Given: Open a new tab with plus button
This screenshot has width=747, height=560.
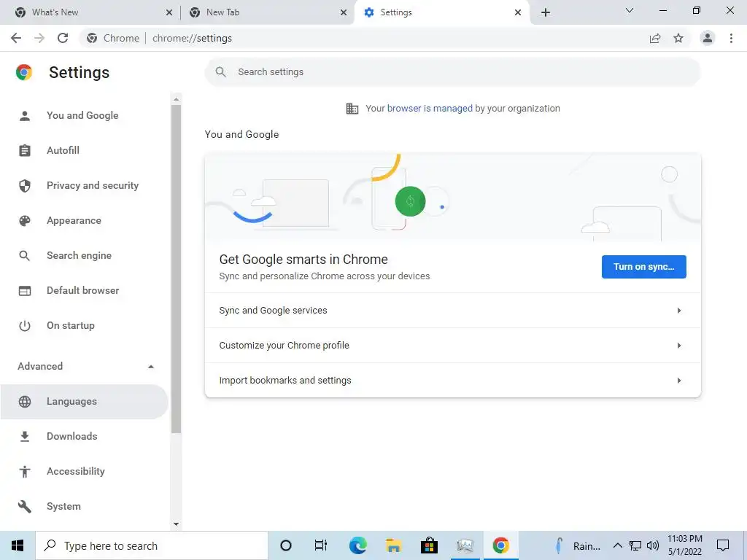Looking at the screenshot, I should [546, 12].
